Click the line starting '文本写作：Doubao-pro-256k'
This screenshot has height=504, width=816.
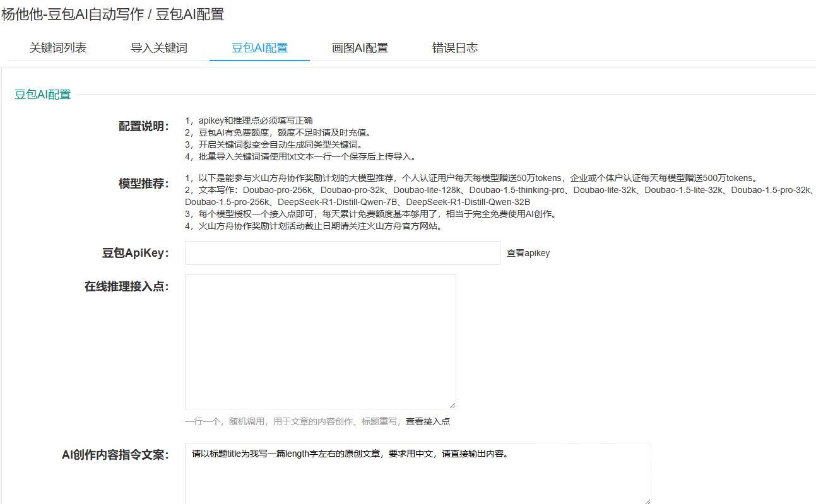[500, 190]
